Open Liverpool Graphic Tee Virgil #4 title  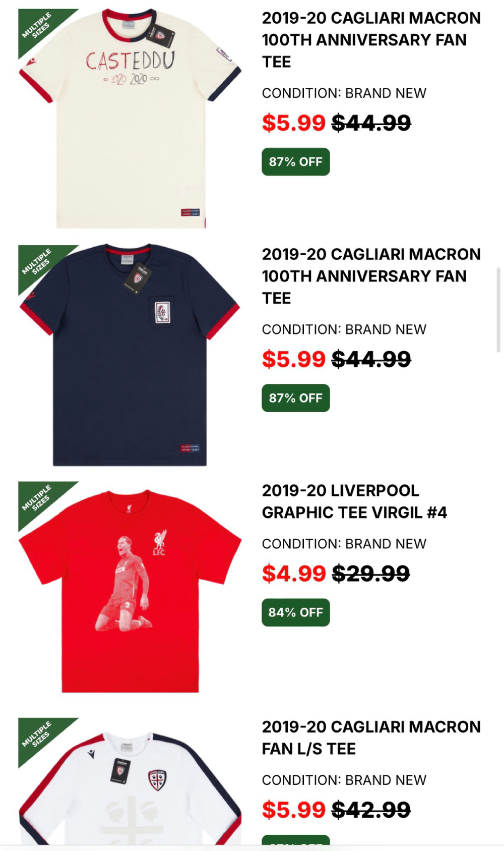click(354, 501)
